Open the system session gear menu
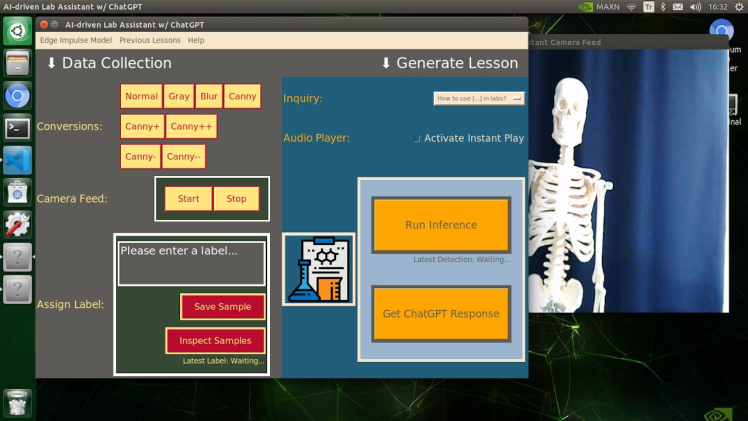 [739, 7]
